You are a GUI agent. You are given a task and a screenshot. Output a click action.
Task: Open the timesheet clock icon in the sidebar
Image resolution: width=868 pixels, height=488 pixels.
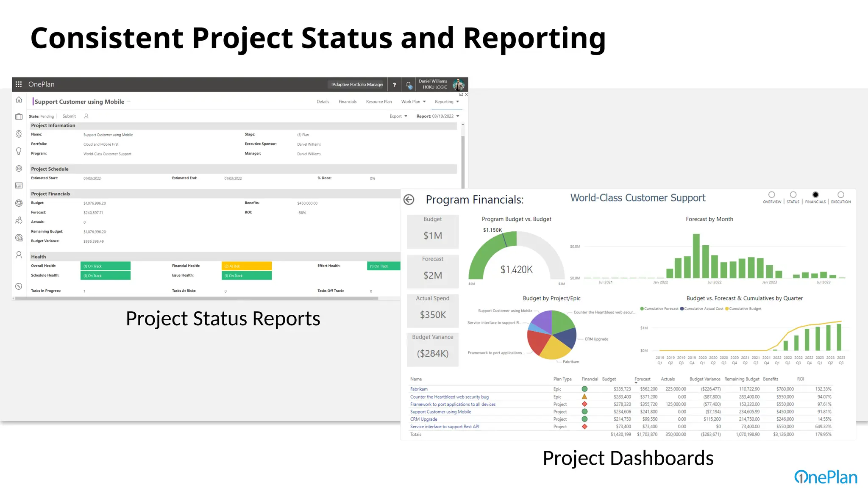click(x=19, y=134)
